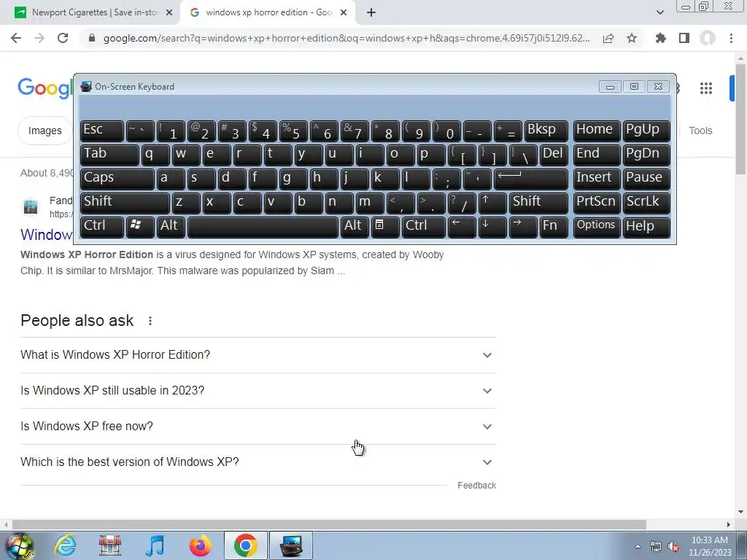Click the Del key on keyboard
Viewport: 747px width, 560px height.
554,155
